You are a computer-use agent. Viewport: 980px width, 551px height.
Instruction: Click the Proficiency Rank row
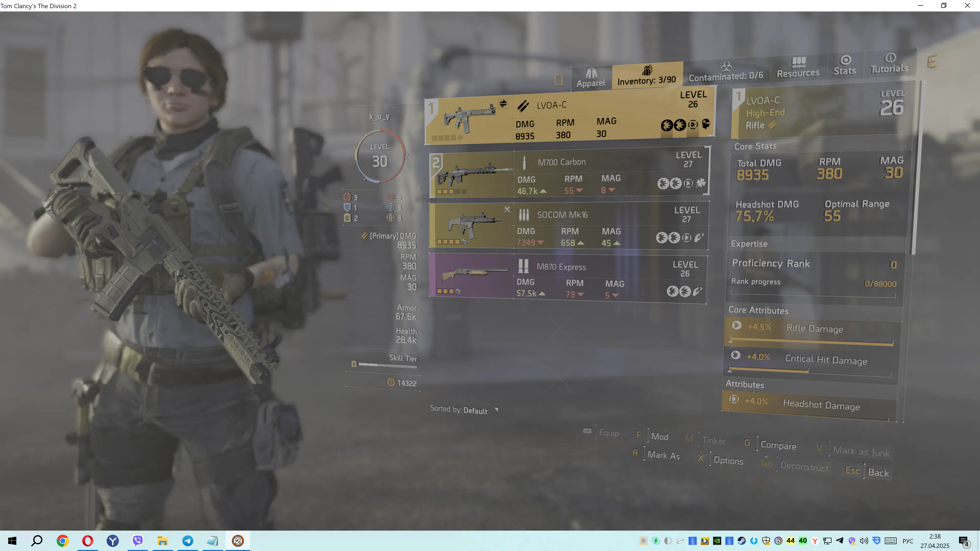pos(815,264)
